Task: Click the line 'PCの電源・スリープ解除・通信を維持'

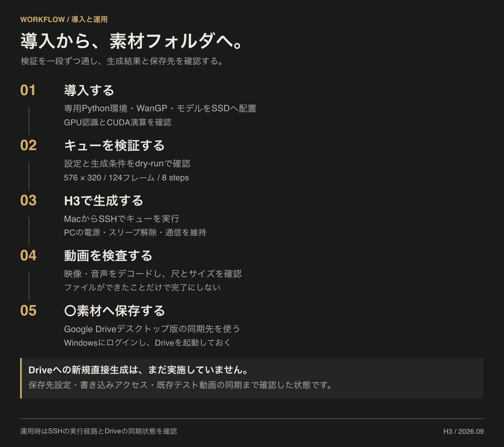Action: tap(135, 232)
